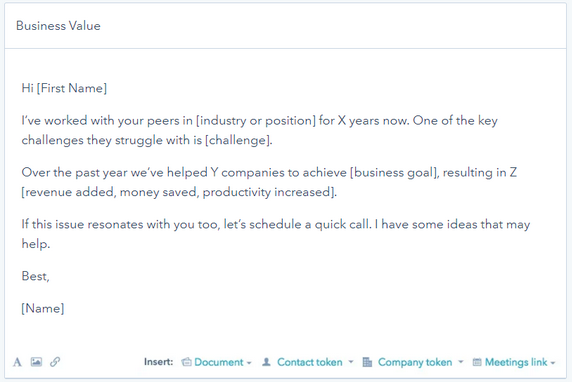Click the company building icon
Viewport: 572px width, 382px height.
pos(367,362)
